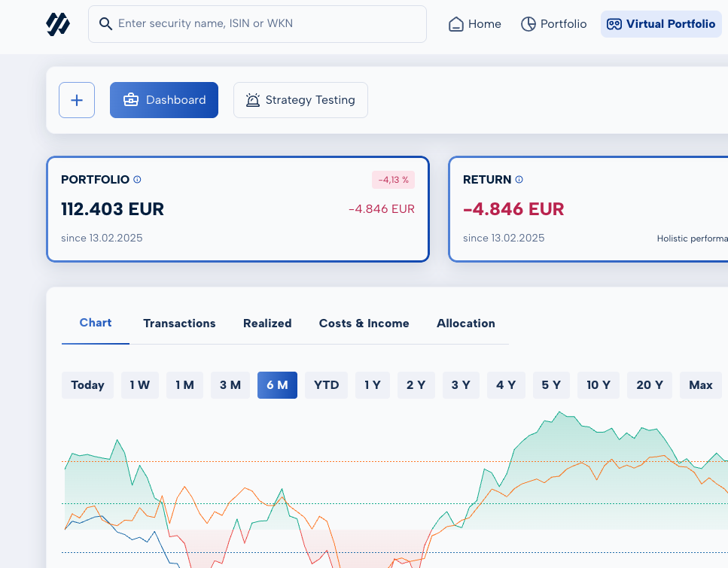Viewport: 728px width, 568px height.
Task: Select the Today time range
Action: (87, 385)
